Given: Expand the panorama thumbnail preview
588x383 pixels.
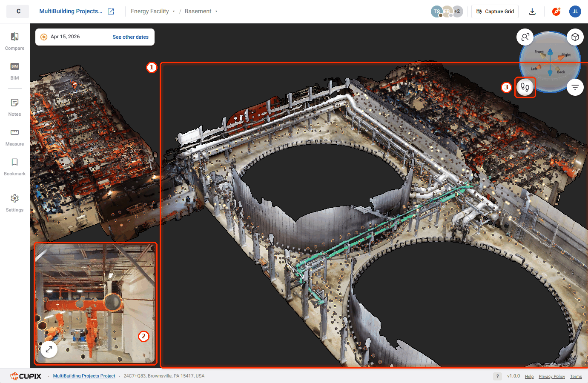Looking at the screenshot, I should click(x=49, y=349).
